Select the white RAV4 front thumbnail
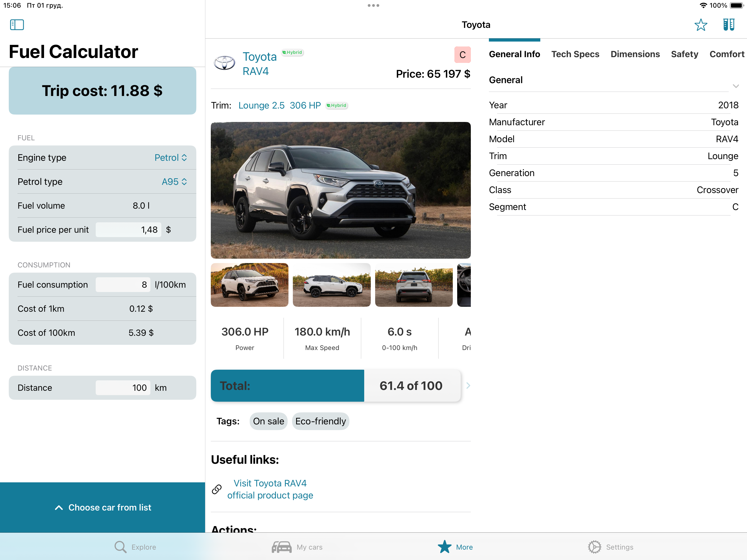The image size is (747, 560). tap(250, 285)
